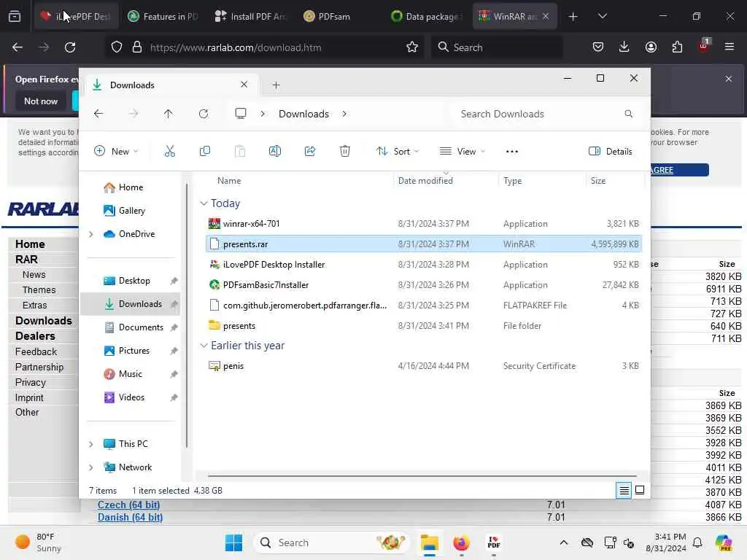Switch to details list view icon
The width and height of the screenshot is (747, 560).
coord(624,490)
